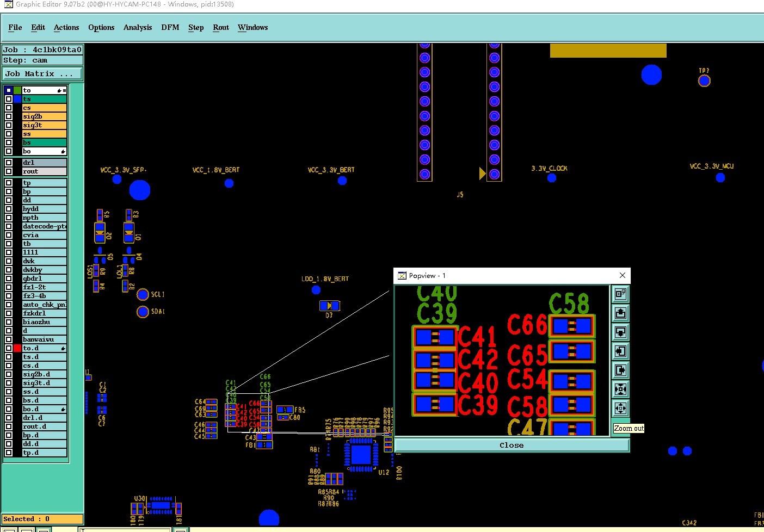
Task: Pan Popview left with the left-arrow icon
Action: pyautogui.click(x=620, y=351)
